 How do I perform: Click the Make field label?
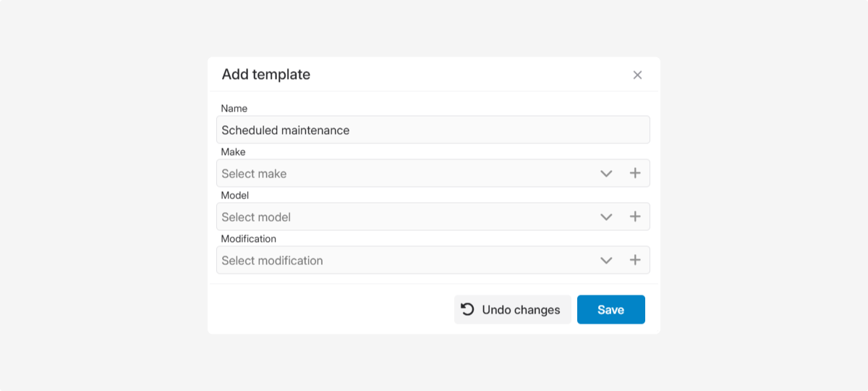click(x=233, y=152)
